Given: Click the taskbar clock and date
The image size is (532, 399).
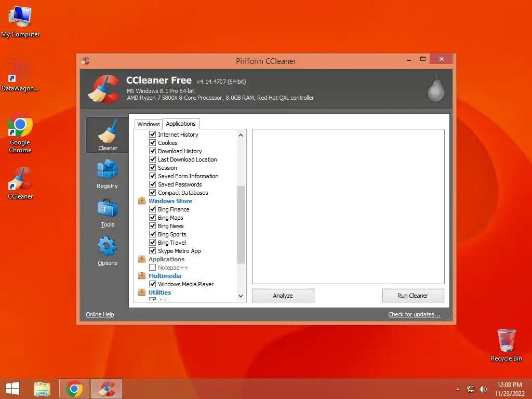Looking at the screenshot, I should (x=510, y=389).
